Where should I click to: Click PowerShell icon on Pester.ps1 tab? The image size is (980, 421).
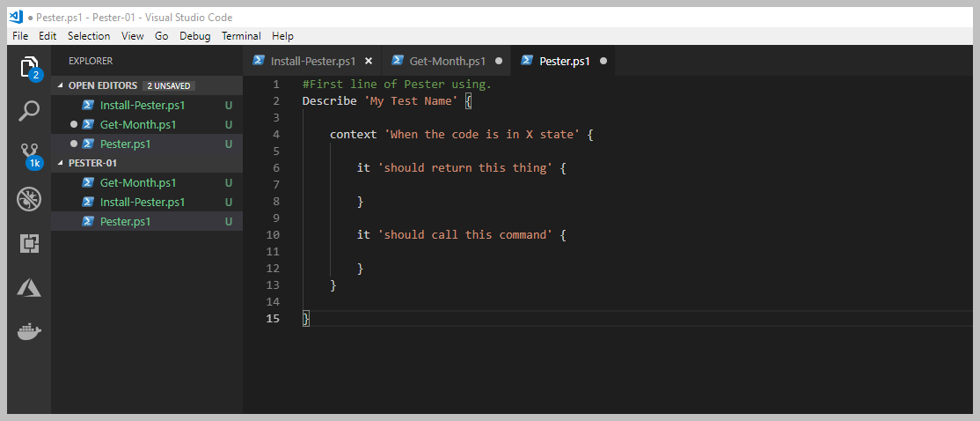528,61
